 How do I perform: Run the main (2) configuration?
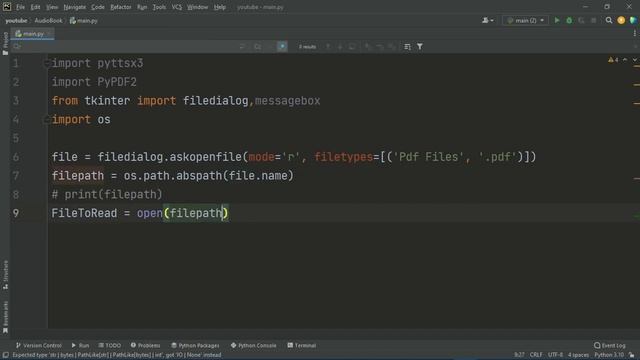[x=557, y=20]
